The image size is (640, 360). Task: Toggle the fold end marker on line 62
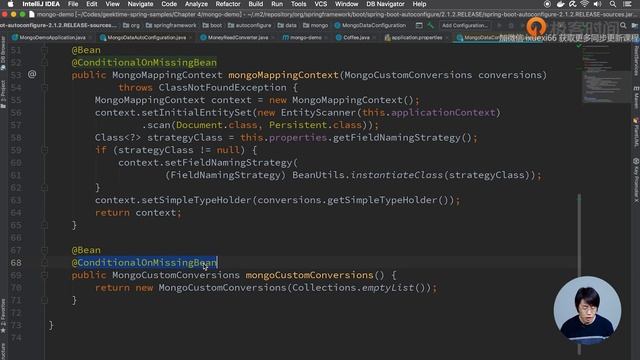[44, 187]
